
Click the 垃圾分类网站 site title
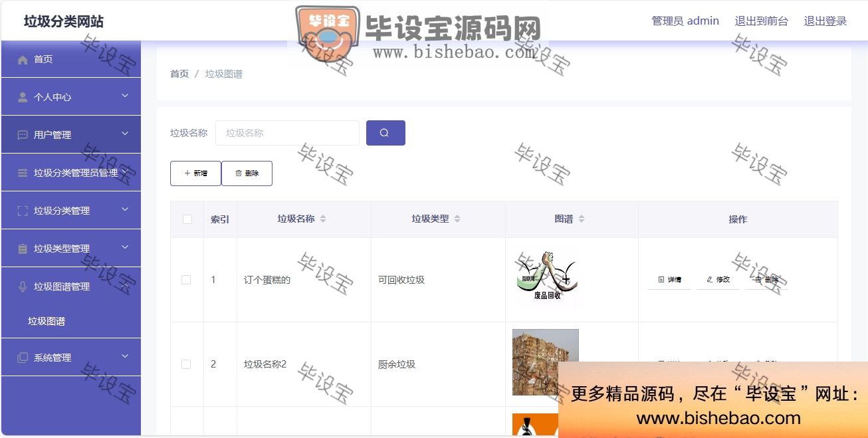64,21
